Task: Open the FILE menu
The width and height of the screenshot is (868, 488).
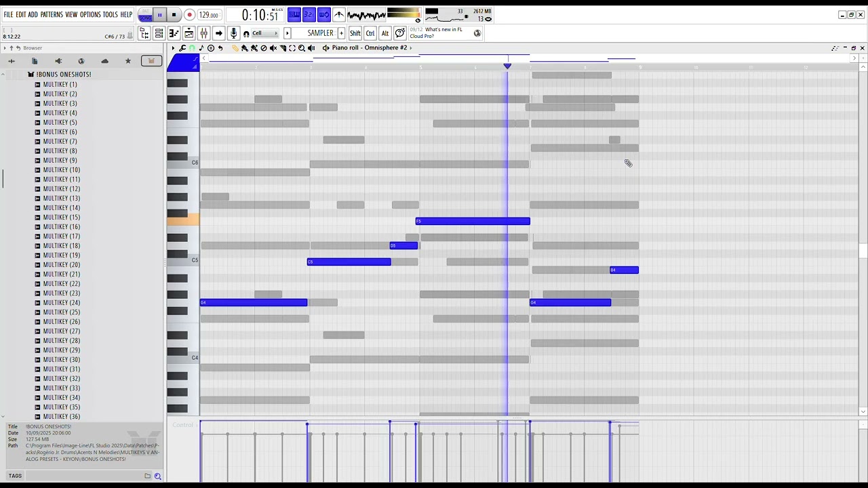Action: click(9, 15)
